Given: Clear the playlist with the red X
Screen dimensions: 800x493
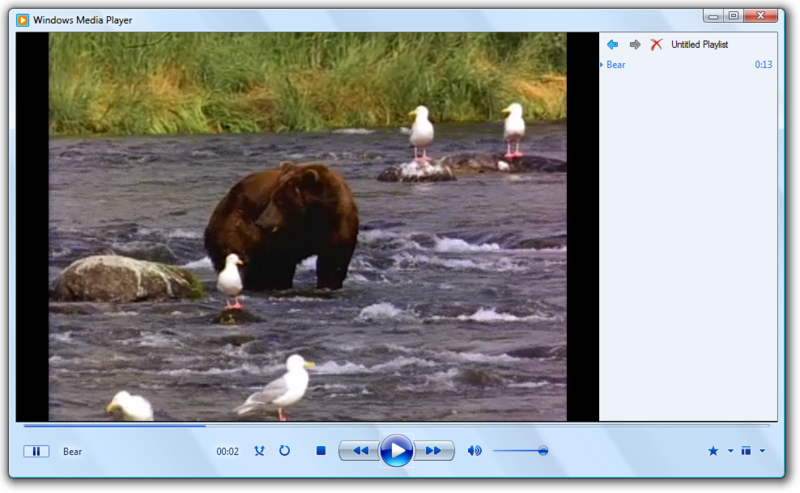Looking at the screenshot, I should (656, 45).
